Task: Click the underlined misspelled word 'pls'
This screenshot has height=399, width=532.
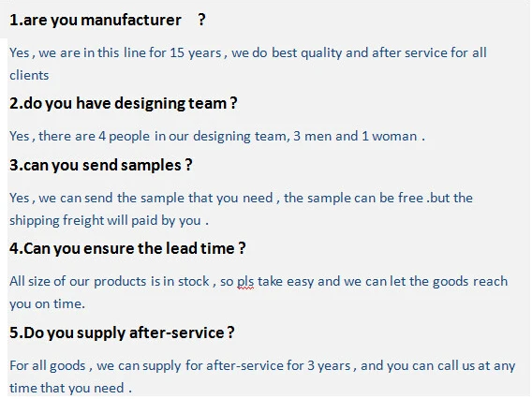Action: pos(245,282)
